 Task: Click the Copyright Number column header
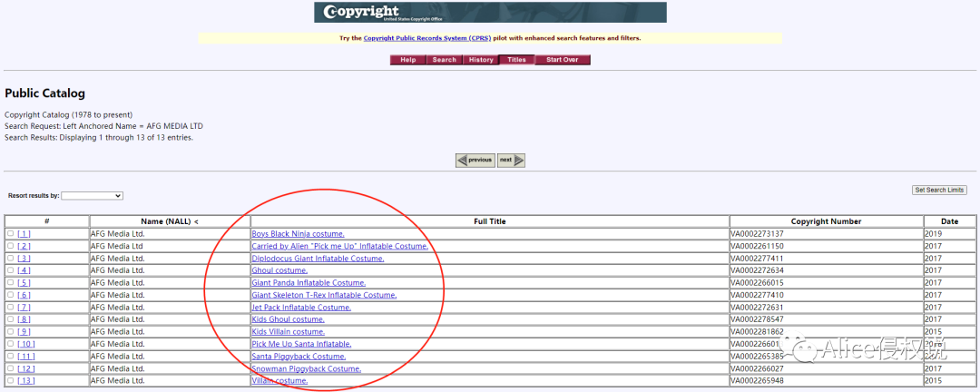click(827, 221)
